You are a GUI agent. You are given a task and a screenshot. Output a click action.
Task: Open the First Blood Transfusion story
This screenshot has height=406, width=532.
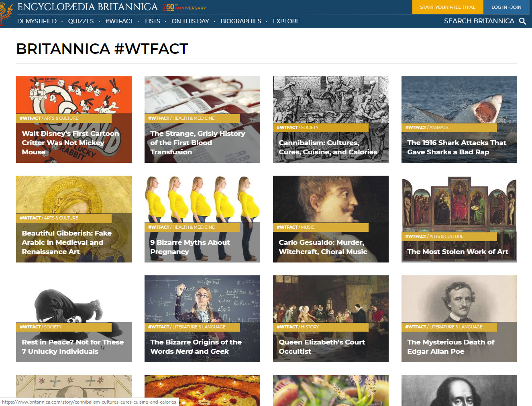[x=198, y=143]
